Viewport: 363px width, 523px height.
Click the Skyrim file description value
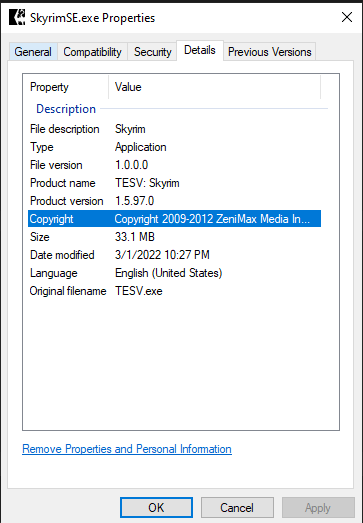[130, 129]
